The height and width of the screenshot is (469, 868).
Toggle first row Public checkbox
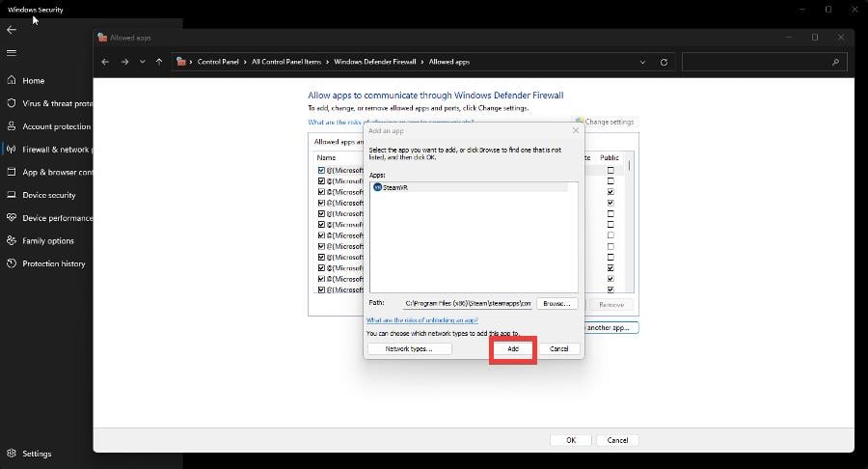click(610, 171)
